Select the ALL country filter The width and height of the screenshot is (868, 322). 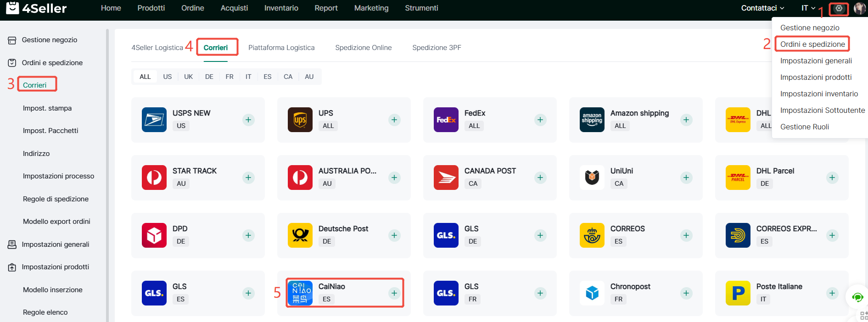[x=145, y=77]
